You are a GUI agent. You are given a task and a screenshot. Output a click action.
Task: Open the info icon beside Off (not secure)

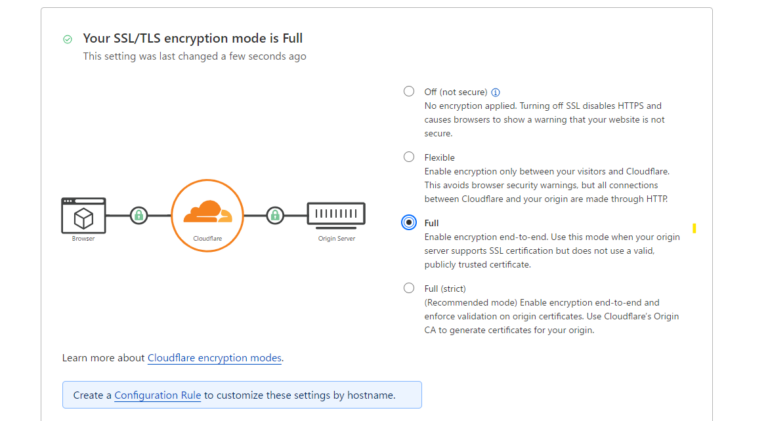pyautogui.click(x=496, y=92)
